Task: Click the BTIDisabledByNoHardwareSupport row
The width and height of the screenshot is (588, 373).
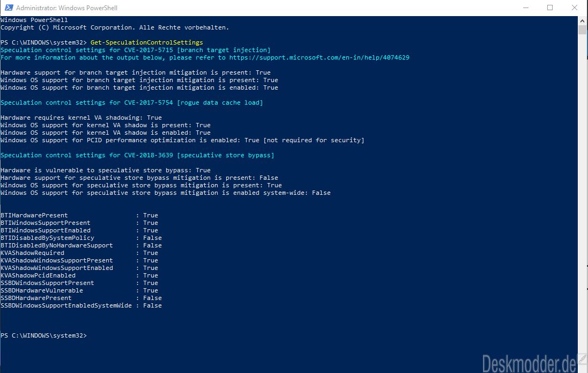Action: [81, 245]
